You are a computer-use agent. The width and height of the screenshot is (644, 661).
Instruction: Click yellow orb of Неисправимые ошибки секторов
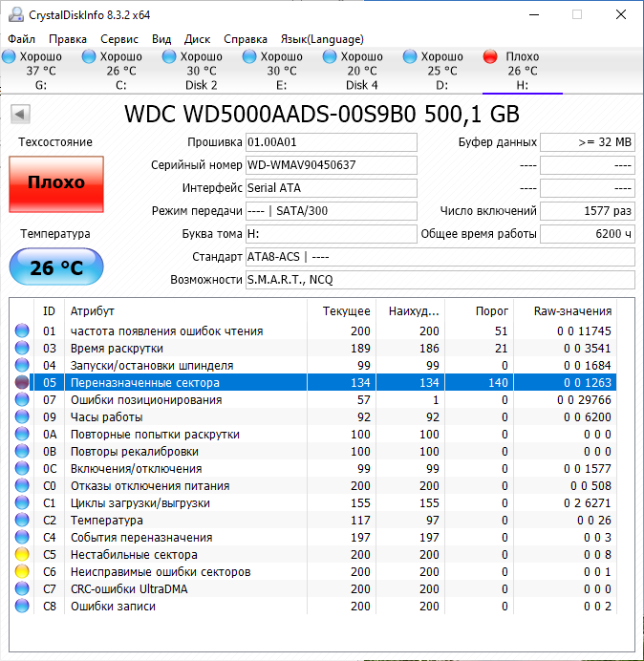pos(22,571)
